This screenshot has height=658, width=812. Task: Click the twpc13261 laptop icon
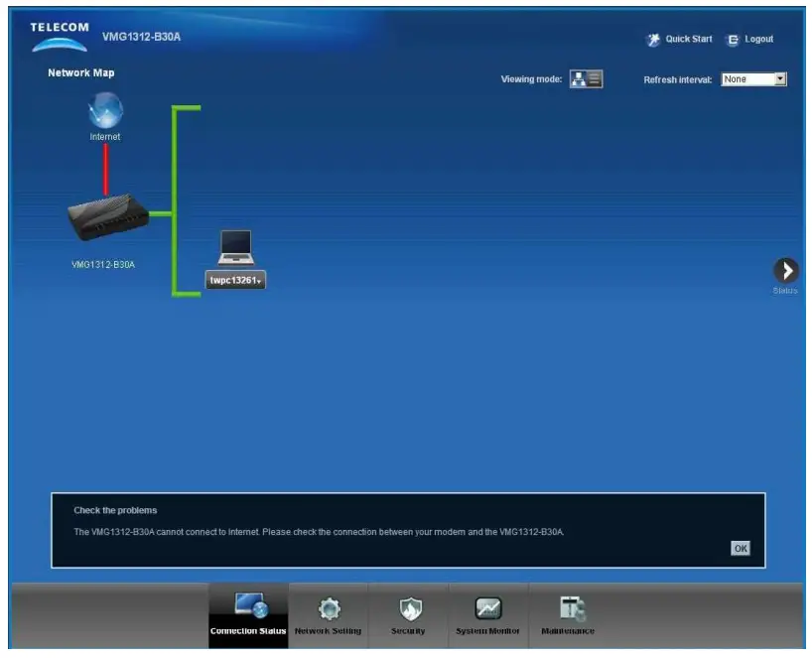click(235, 247)
